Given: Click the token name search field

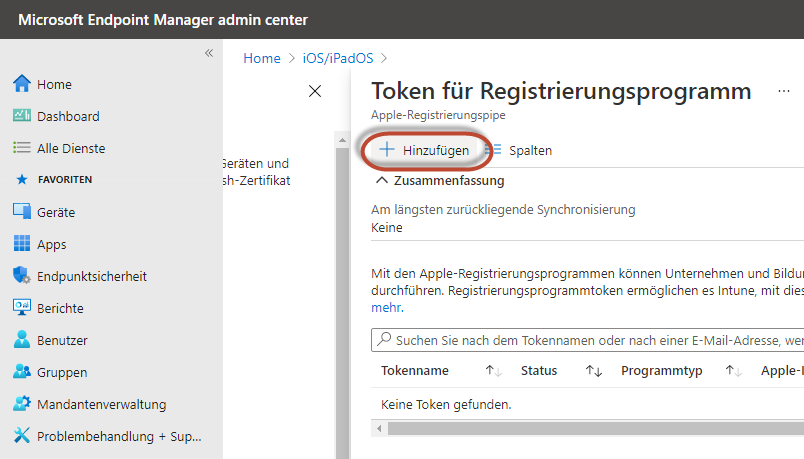Looking at the screenshot, I should click(590, 340).
